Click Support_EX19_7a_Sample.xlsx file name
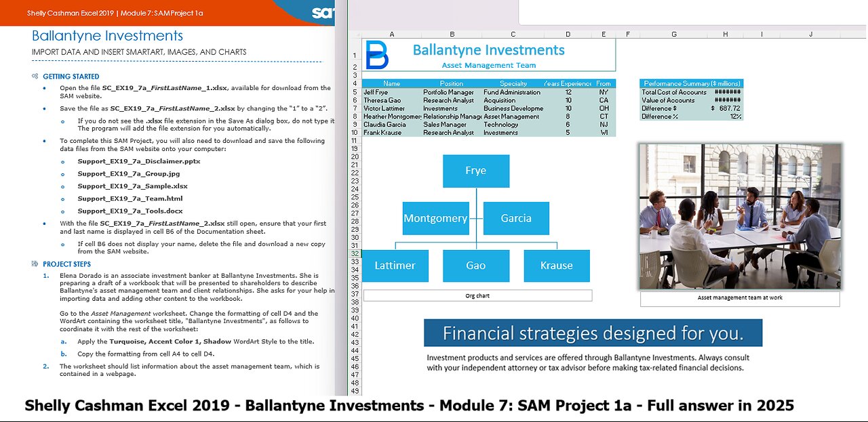868x422 pixels. click(132, 186)
